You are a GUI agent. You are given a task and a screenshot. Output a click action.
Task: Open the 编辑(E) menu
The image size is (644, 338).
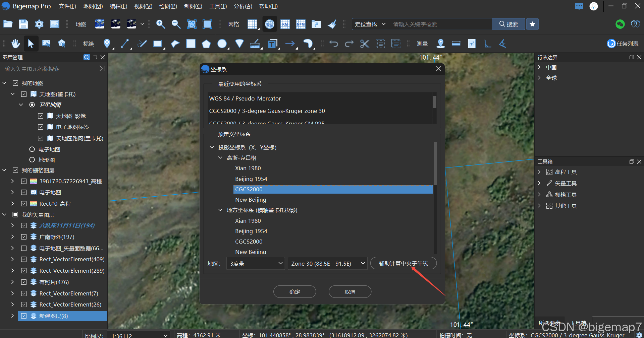118,6
